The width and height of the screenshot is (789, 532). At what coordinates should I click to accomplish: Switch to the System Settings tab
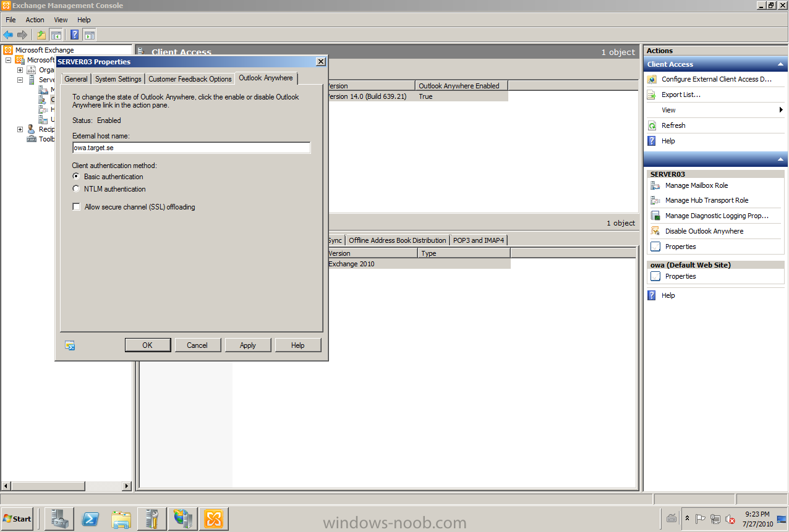point(118,79)
